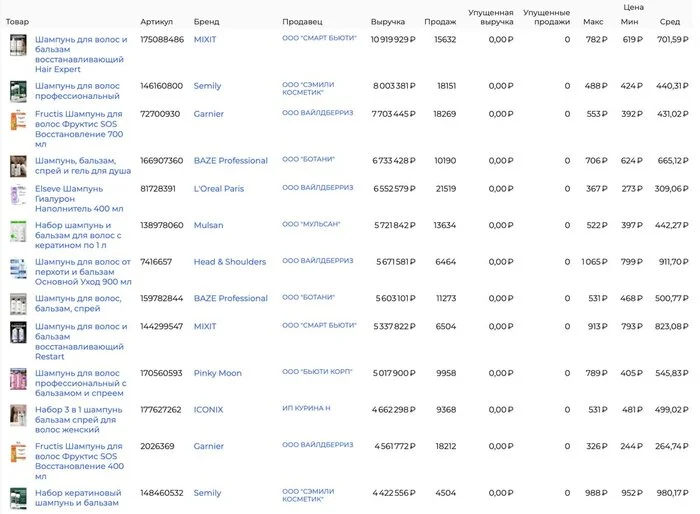
Task: Open seller ООО "БОТАНИ" for article 166907360
Action: click(x=308, y=160)
